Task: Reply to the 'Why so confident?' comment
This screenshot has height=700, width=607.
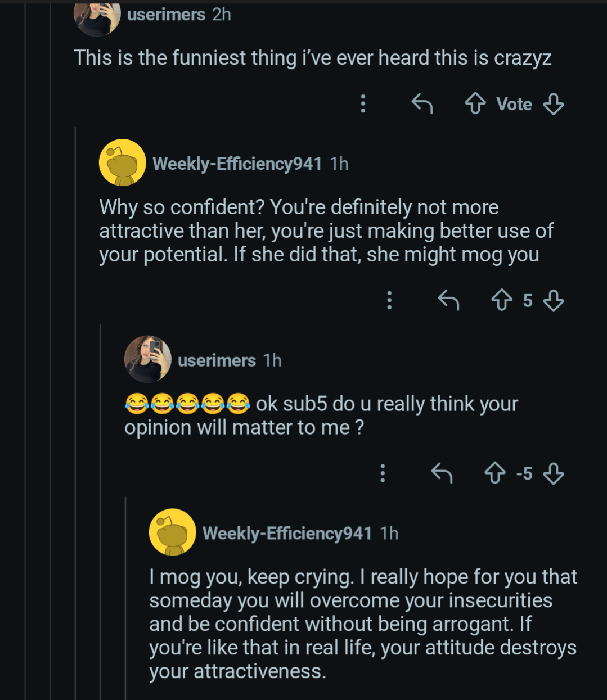Action: click(x=448, y=301)
